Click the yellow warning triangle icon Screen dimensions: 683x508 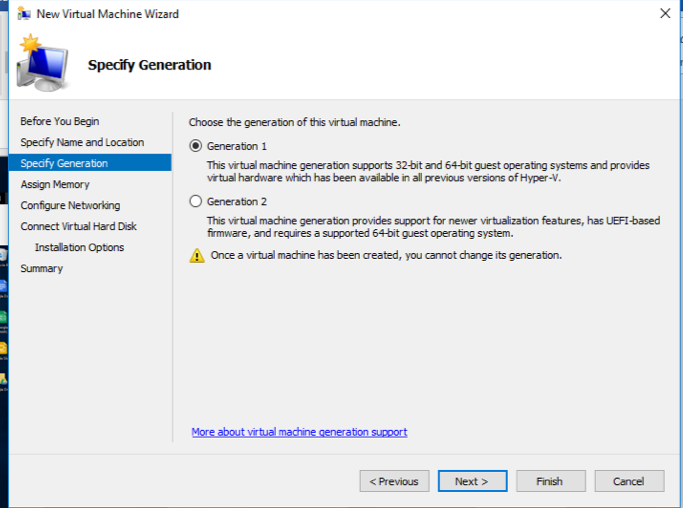pos(197,255)
